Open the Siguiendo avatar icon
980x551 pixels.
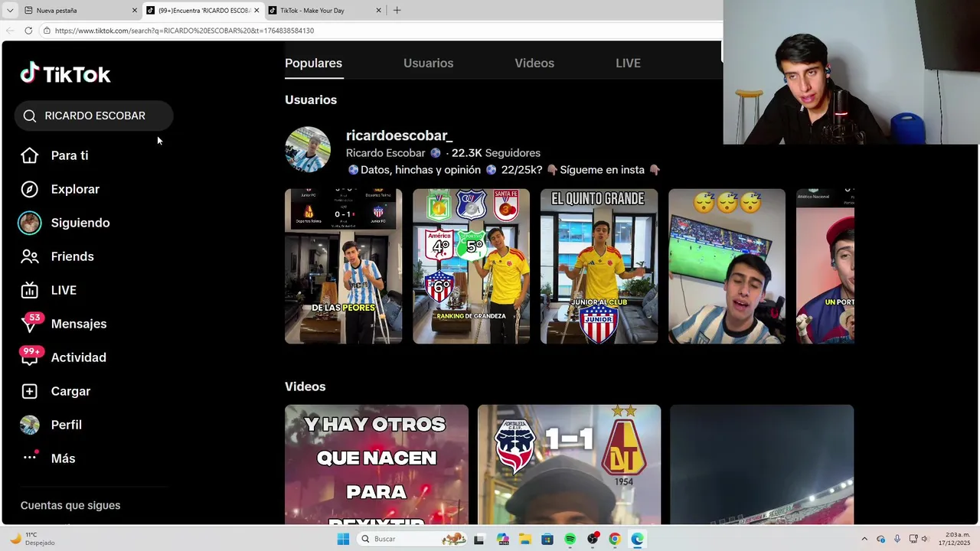tap(29, 223)
